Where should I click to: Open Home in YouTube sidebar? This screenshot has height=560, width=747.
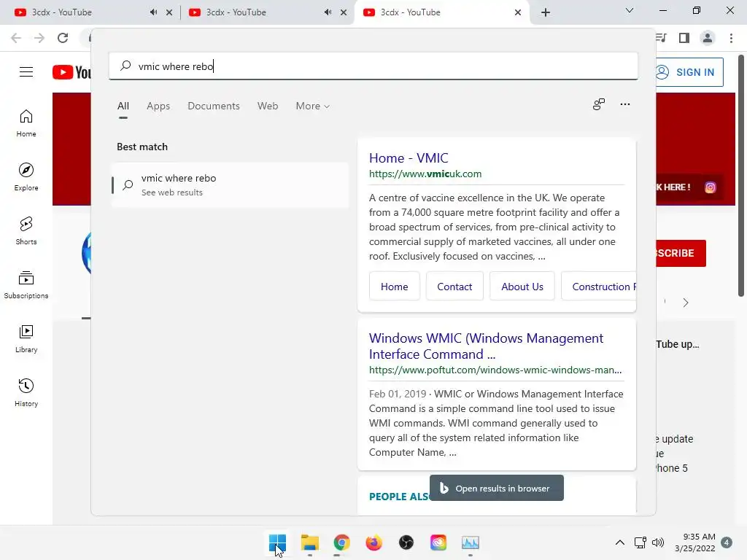coord(26,122)
